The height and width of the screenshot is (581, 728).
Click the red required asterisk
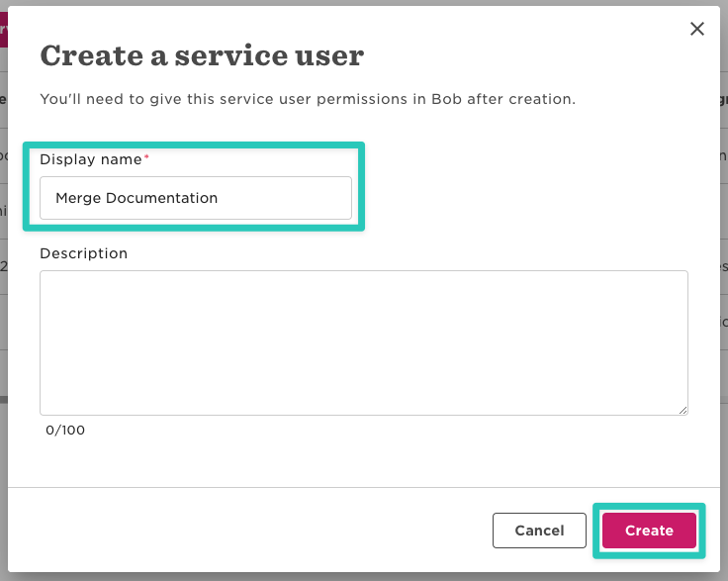click(147, 158)
